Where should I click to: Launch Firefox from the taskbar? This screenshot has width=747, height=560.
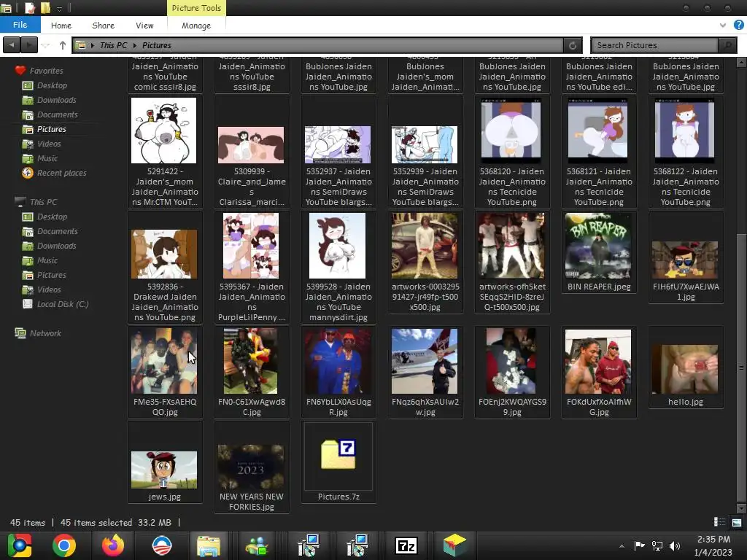113,545
